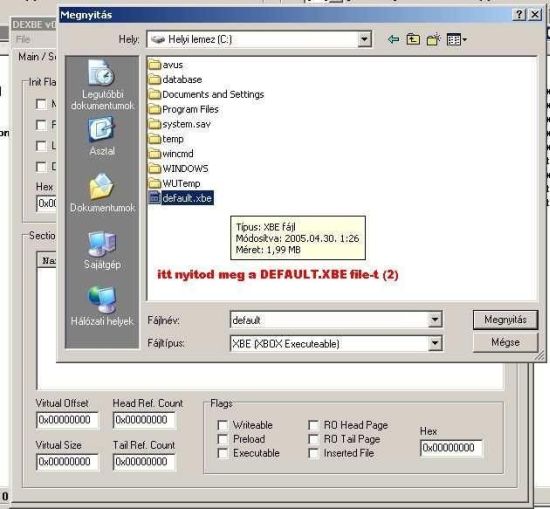Enable the Preload flag checkbox

point(223,439)
